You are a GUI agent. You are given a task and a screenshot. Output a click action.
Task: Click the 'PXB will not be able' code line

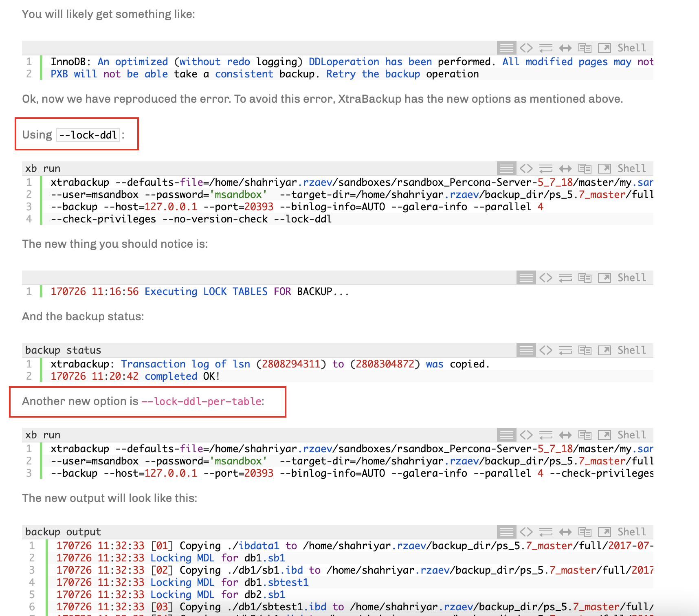[265, 74]
